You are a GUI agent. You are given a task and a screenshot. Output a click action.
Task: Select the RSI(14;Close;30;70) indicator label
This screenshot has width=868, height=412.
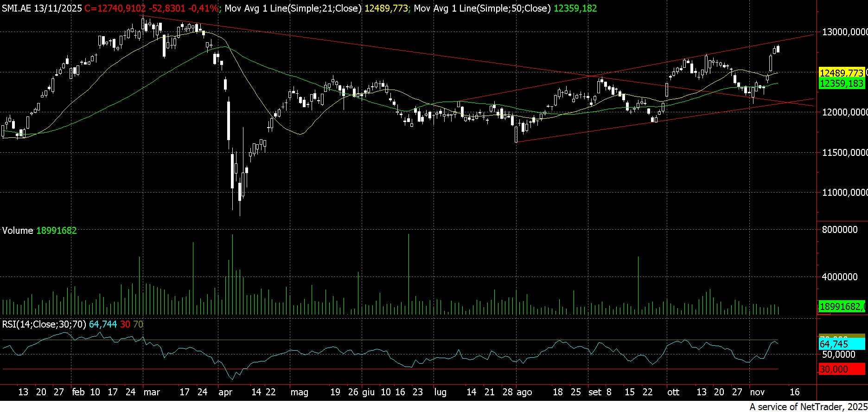click(x=44, y=324)
